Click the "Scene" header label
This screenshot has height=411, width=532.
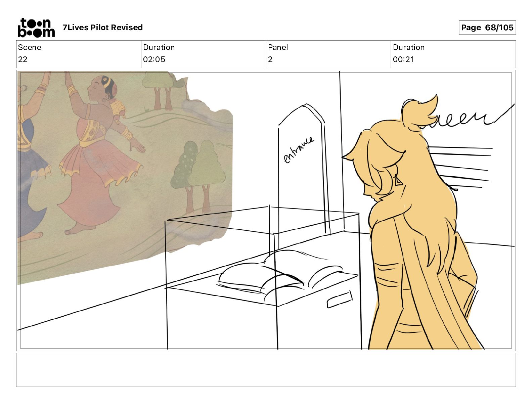30,47
